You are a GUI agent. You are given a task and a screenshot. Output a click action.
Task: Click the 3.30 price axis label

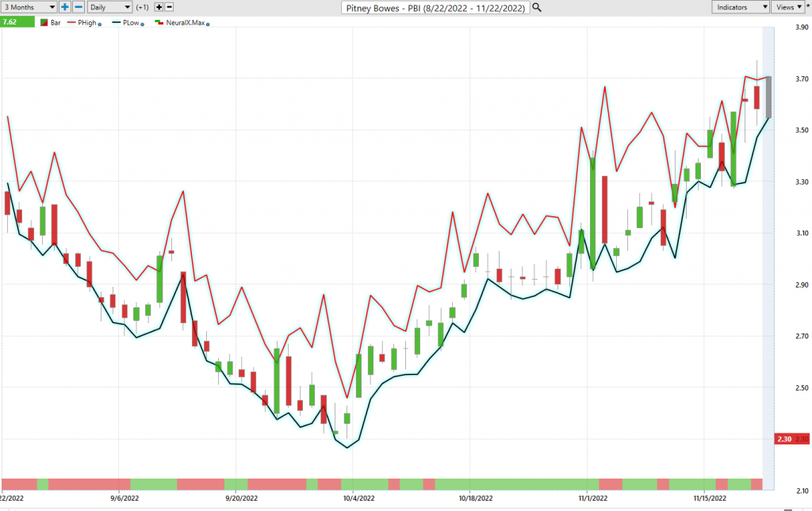802,181
